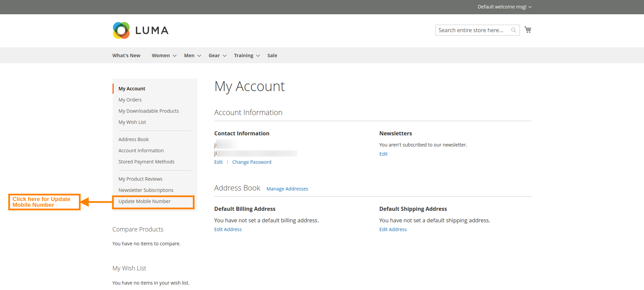Screen dimensions: 644x290
Task: Click Change Password link
Action: click(x=252, y=162)
